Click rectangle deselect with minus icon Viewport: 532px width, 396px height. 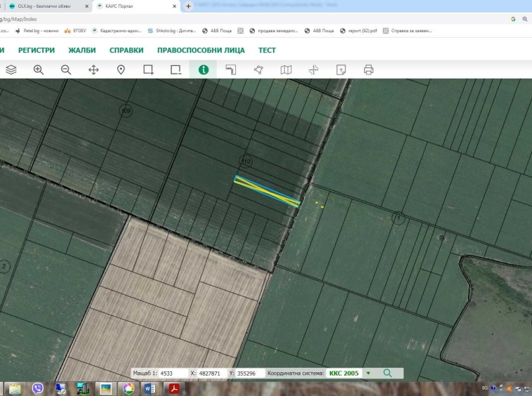pos(175,70)
